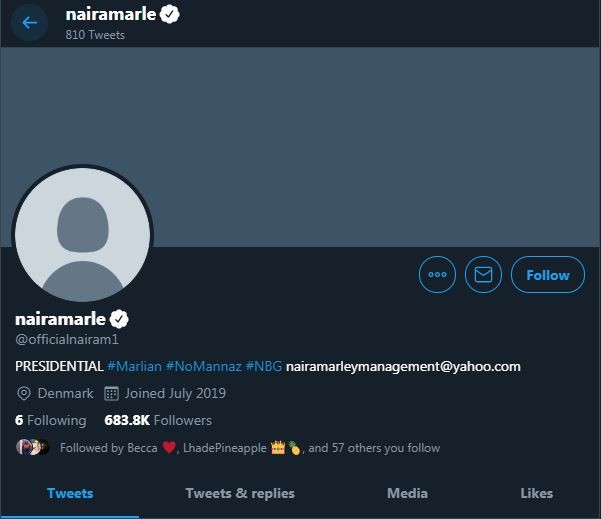Click the Follow button

[548, 274]
